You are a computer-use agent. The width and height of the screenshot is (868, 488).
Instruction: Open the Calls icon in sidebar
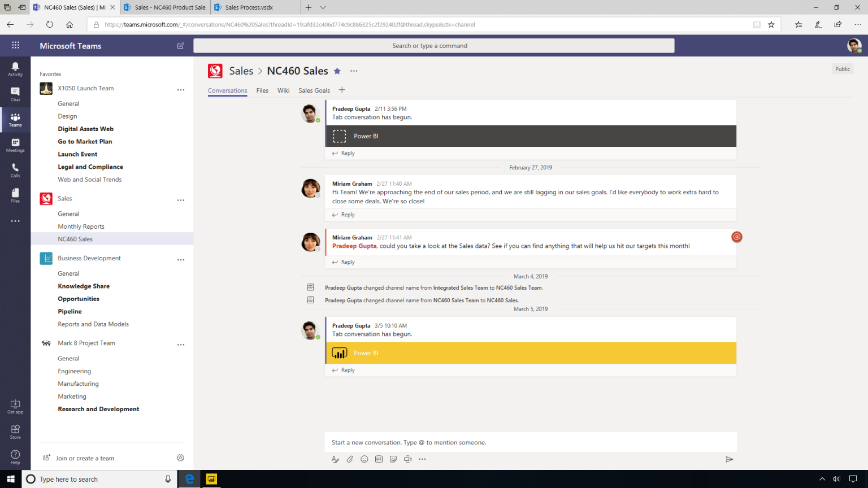15,170
